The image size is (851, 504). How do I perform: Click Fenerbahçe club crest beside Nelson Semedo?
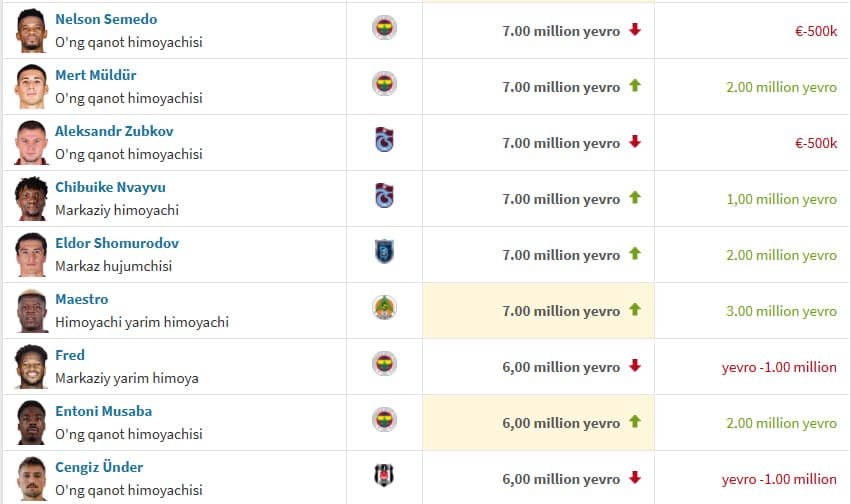pos(384,28)
